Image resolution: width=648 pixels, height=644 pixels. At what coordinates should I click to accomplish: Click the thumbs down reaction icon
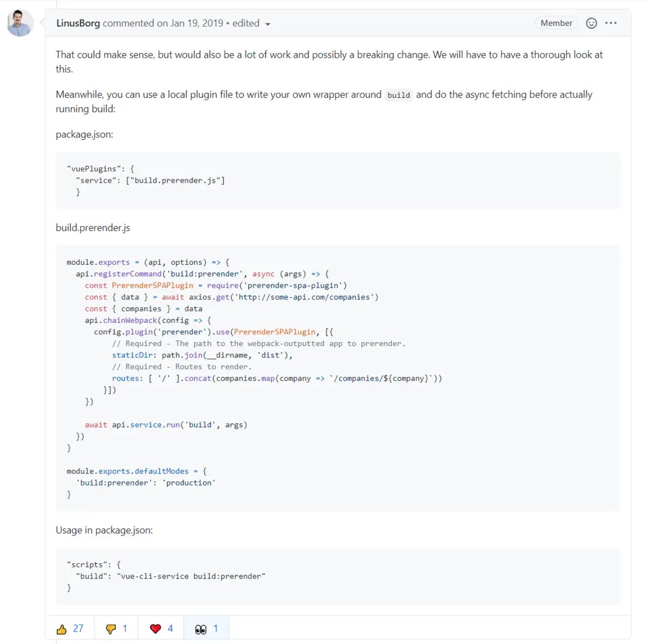point(111,627)
